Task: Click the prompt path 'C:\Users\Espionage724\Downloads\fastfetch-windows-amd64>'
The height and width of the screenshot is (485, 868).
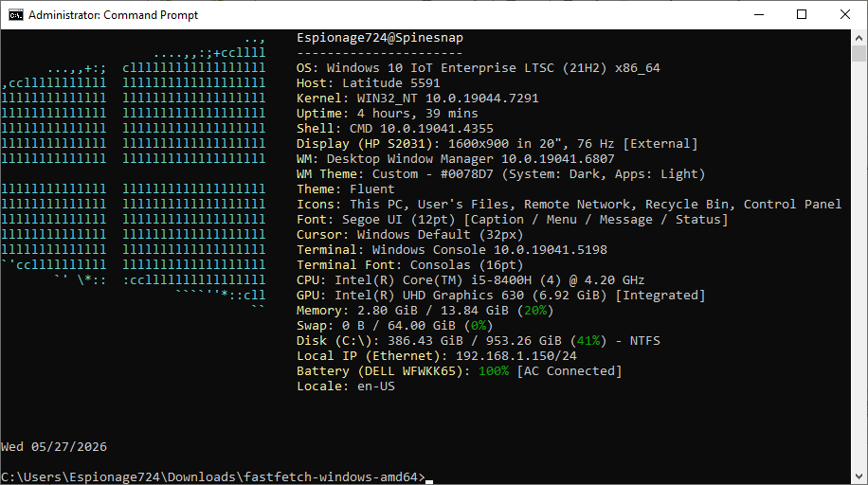Action: pyautogui.click(x=213, y=477)
